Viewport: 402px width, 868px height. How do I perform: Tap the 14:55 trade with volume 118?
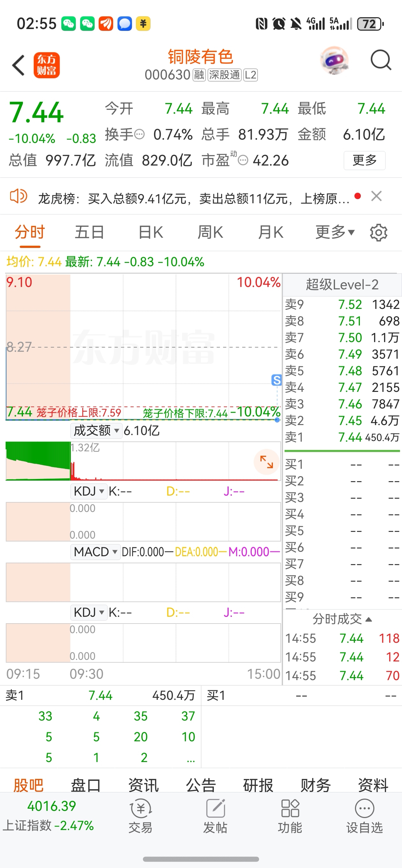(342, 639)
